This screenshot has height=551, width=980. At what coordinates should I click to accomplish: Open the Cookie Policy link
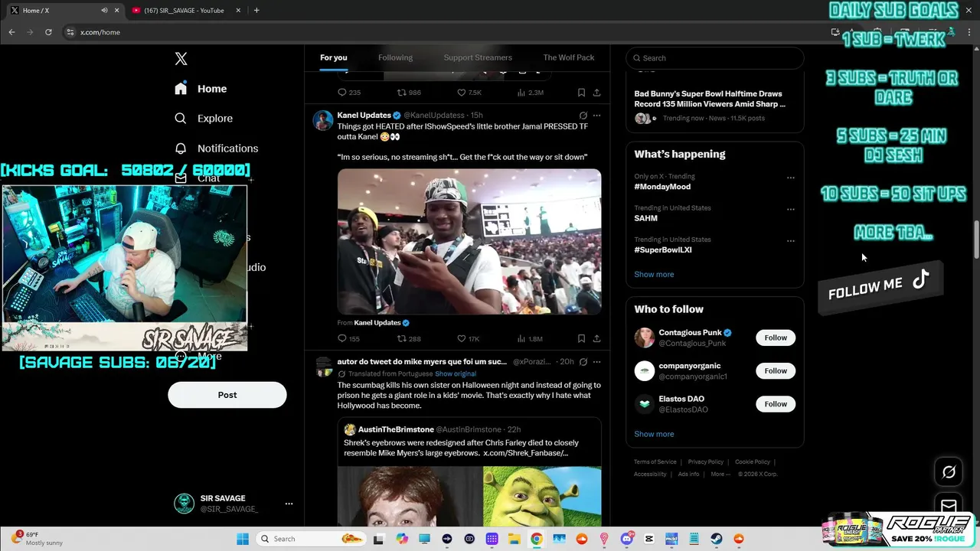753,462
